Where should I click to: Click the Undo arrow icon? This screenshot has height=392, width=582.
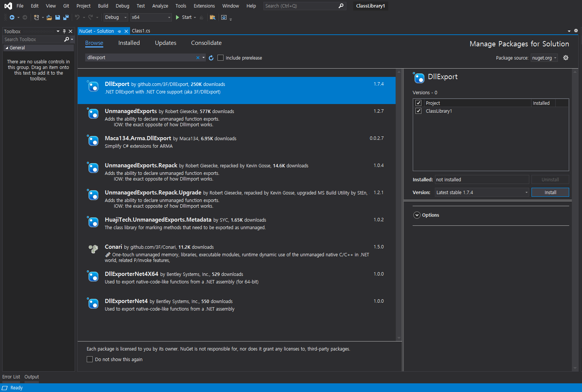(77, 17)
